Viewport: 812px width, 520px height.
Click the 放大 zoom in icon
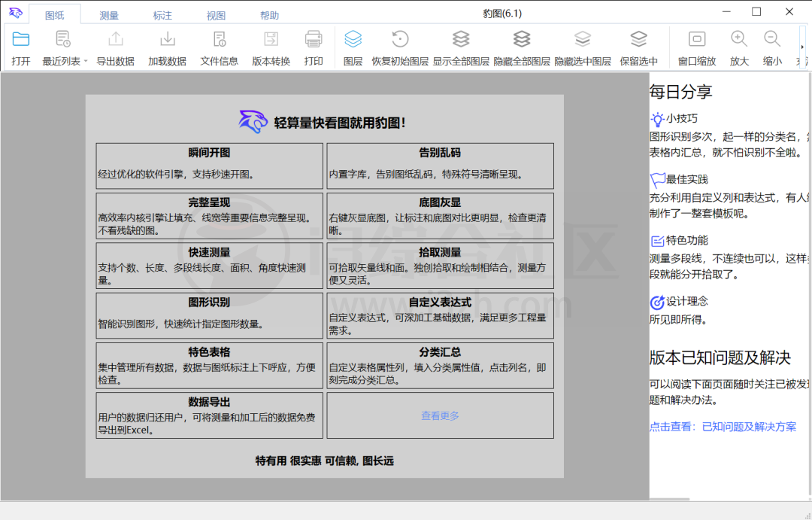(x=739, y=39)
